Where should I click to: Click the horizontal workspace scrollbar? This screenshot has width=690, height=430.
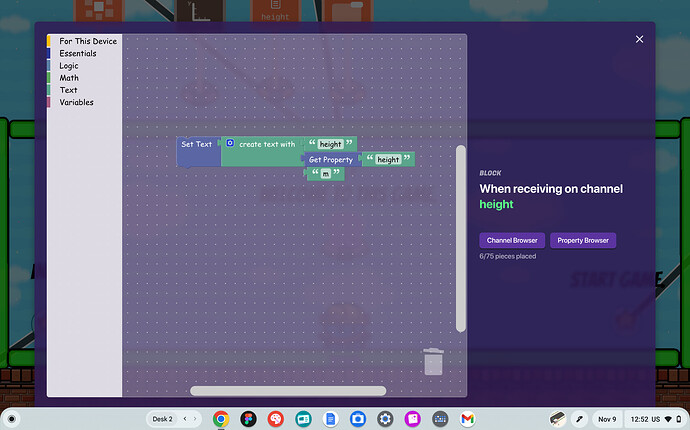(x=288, y=391)
